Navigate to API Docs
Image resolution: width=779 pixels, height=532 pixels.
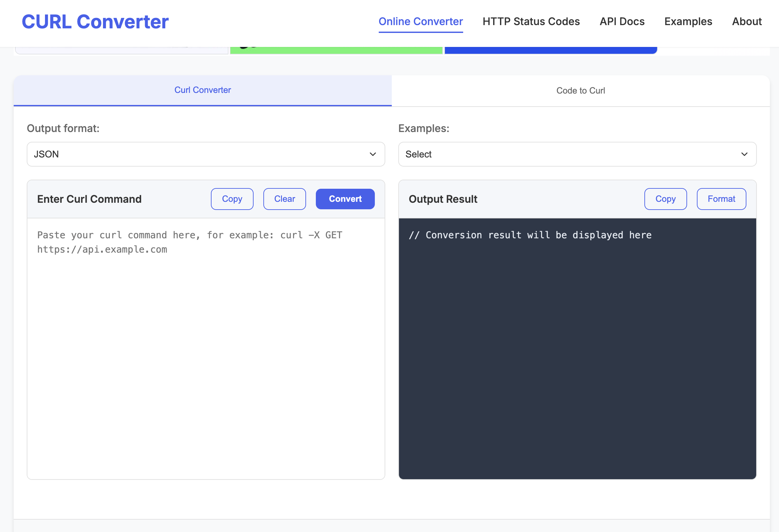coord(622,22)
